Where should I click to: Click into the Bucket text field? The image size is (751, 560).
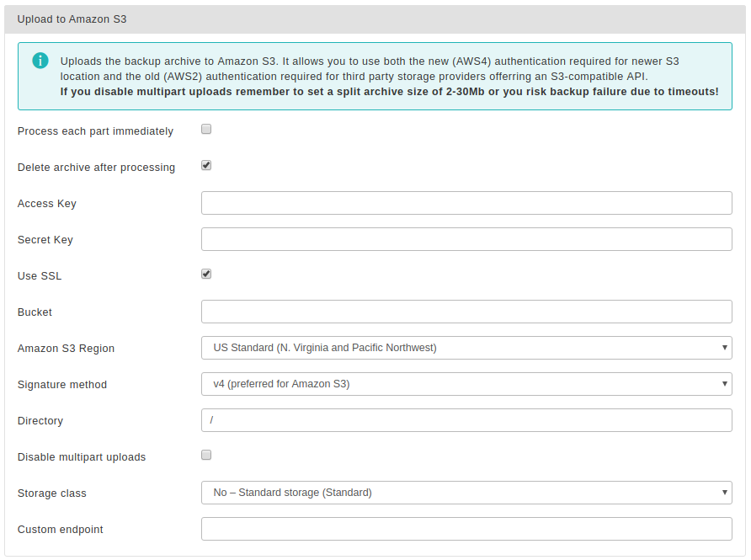pyautogui.click(x=466, y=312)
